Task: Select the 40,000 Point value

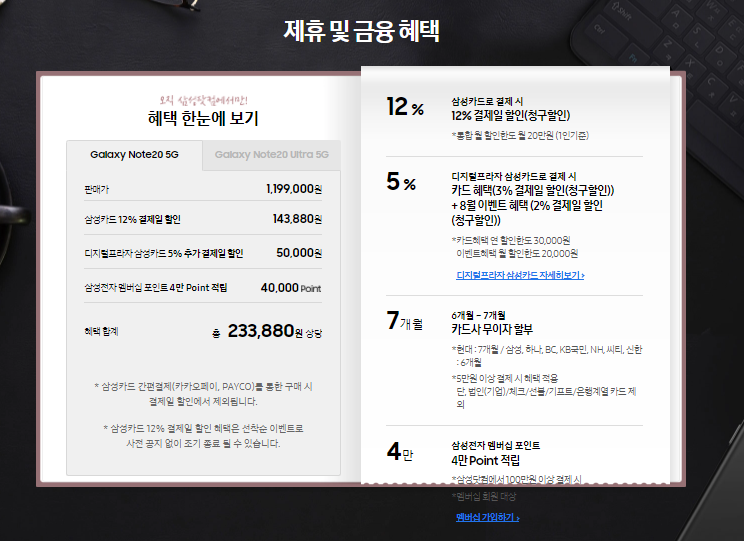Action: (291, 288)
